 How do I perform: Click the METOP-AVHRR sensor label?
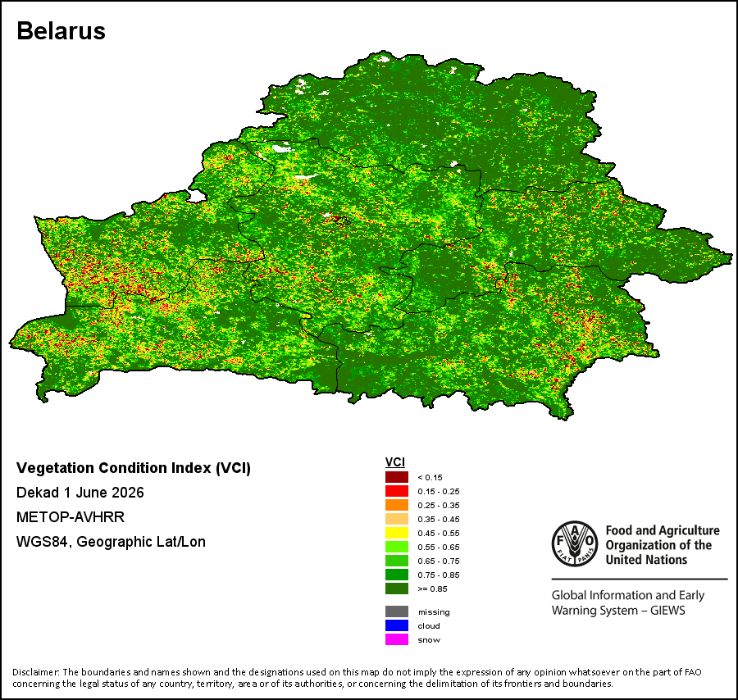71,517
